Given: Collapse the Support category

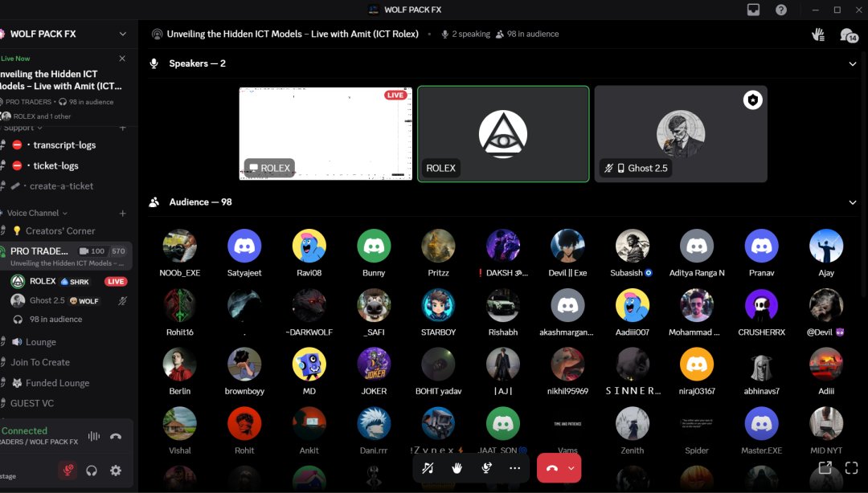Looking at the screenshot, I should click(23, 128).
